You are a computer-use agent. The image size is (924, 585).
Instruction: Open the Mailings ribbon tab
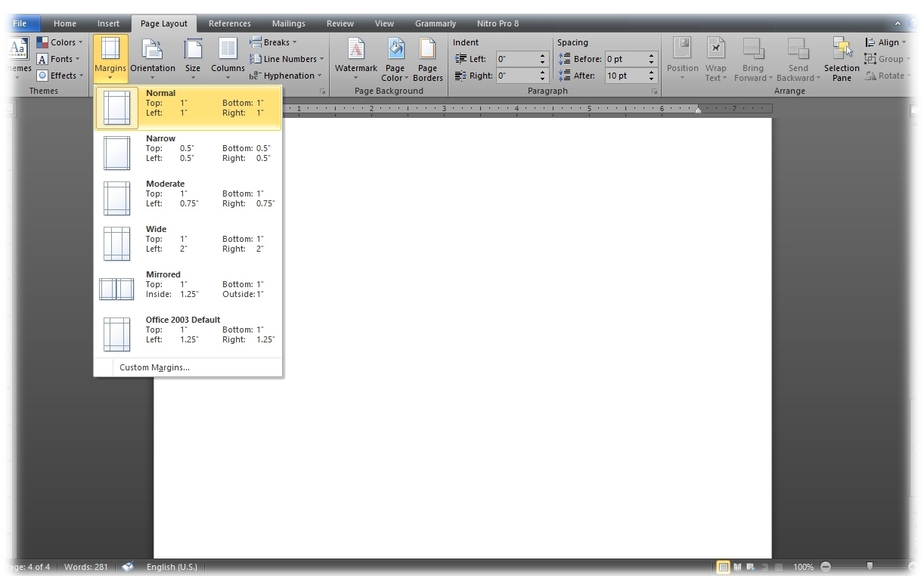point(289,23)
